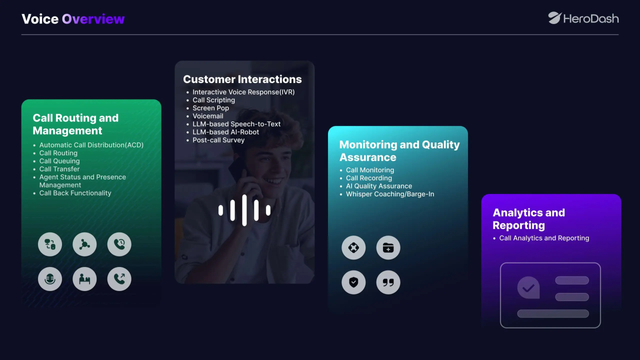This screenshot has height=360, width=640.
Task: Click the person at desk icon
Action: pyautogui.click(x=84, y=279)
